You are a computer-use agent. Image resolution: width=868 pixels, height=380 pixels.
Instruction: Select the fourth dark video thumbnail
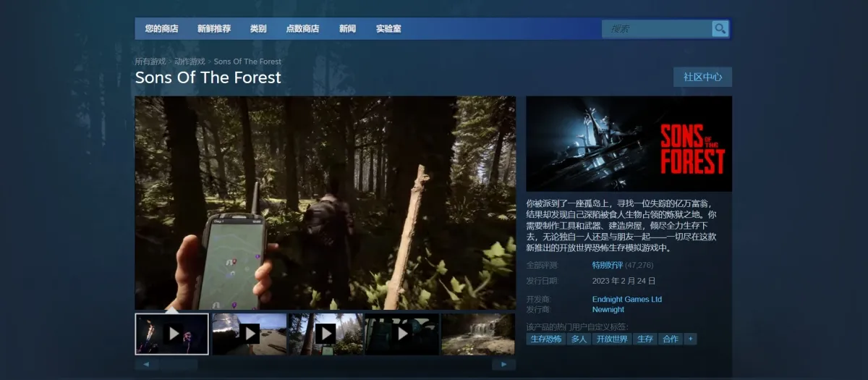pos(402,334)
